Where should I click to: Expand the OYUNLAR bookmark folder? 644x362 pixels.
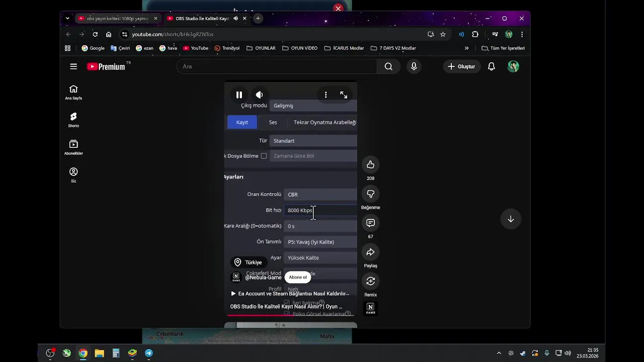(261, 48)
